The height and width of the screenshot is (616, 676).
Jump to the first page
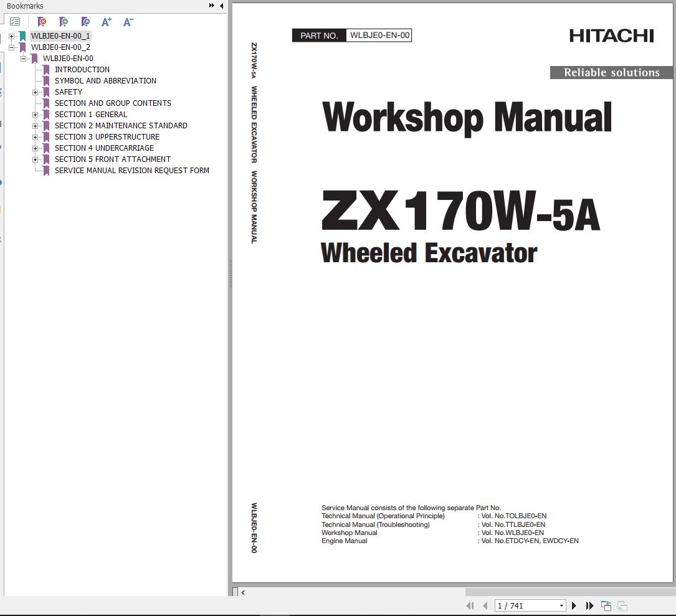[x=470, y=605]
